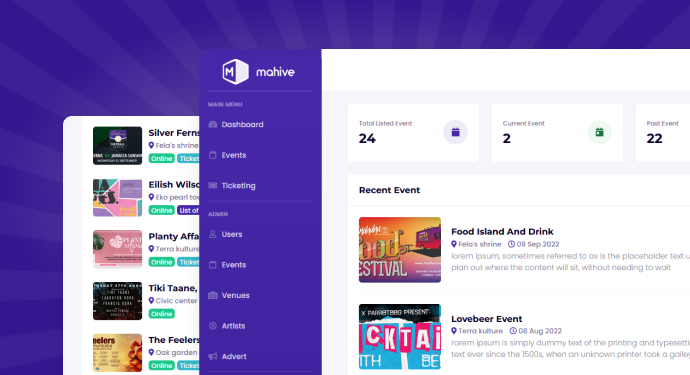This screenshot has height=375, width=690.
Task: Click the Users person icon
Action: pos(213,234)
